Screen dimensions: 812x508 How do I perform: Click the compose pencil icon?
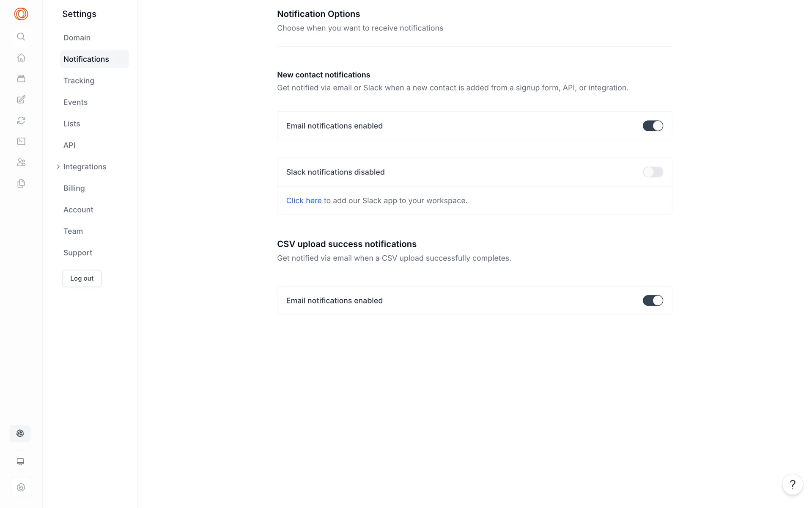point(21,99)
